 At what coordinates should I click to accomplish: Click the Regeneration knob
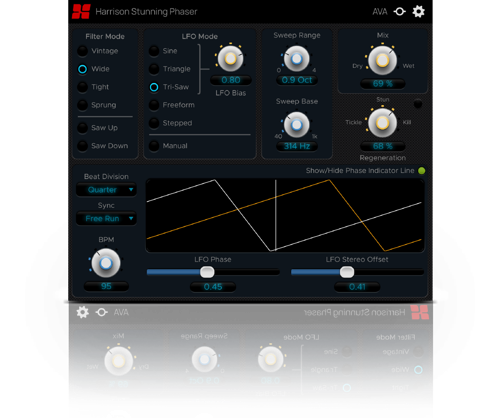point(382,123)
